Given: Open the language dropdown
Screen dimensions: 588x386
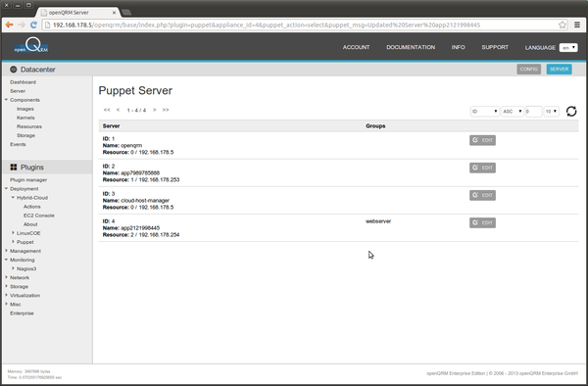Looking at the screenshot, I should [568, 48].
